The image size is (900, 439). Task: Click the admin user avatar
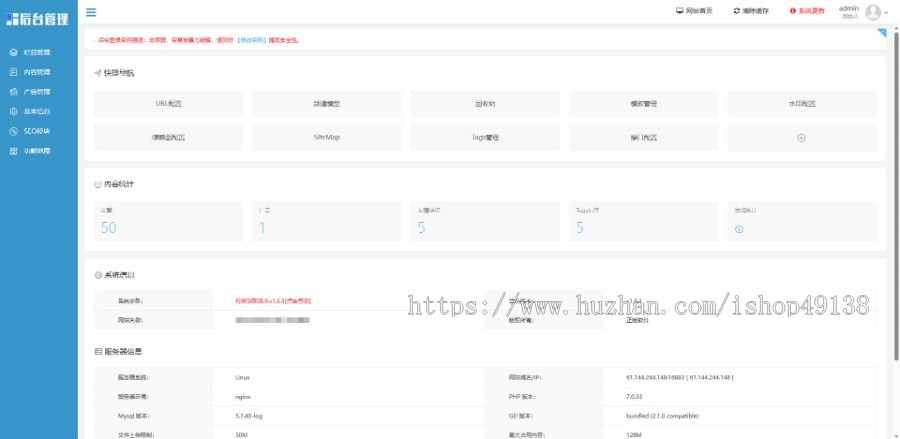pyautogui.click(x=873, y=12)
